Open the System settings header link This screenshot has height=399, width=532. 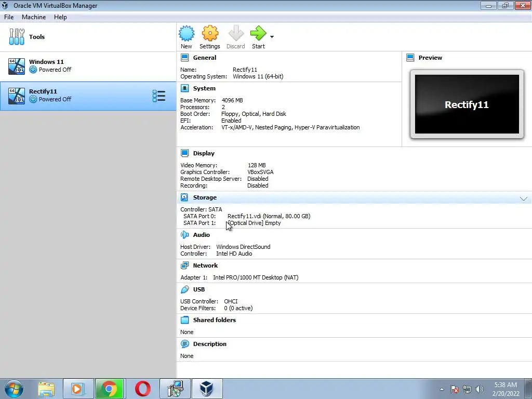tap(204, 88)
